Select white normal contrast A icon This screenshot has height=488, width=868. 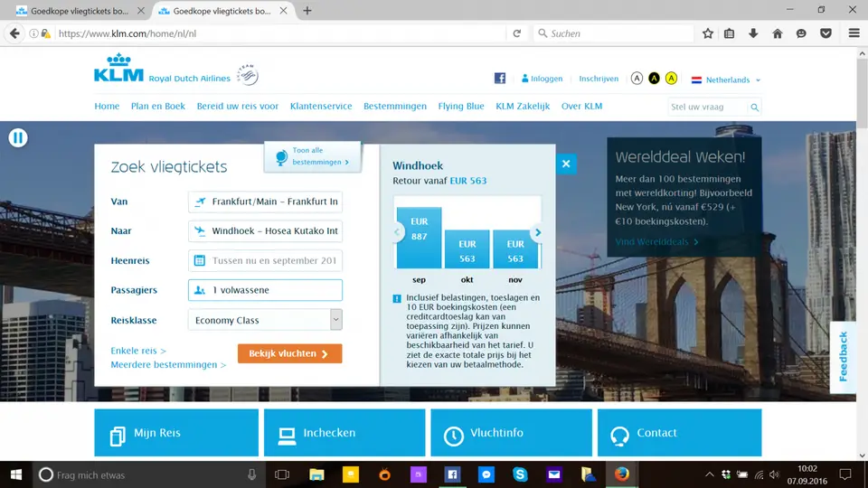click(637, 79)
